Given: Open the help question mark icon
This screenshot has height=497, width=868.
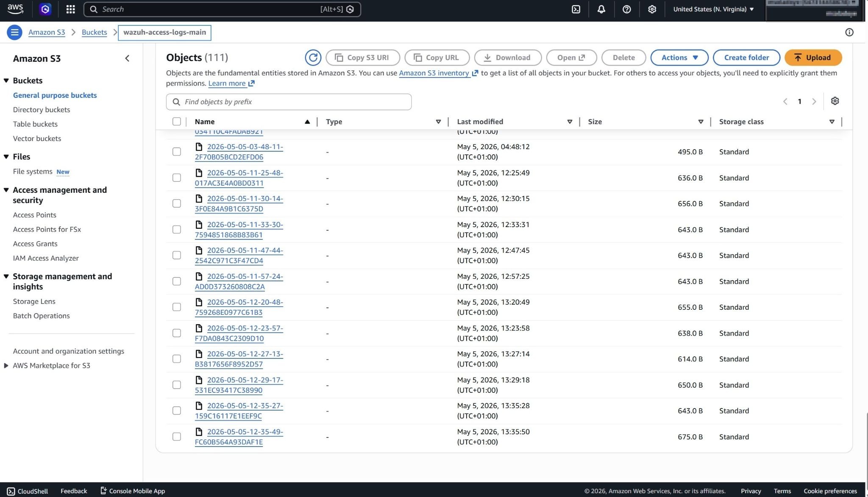Looking at the screenshot, I should [626, 9].
